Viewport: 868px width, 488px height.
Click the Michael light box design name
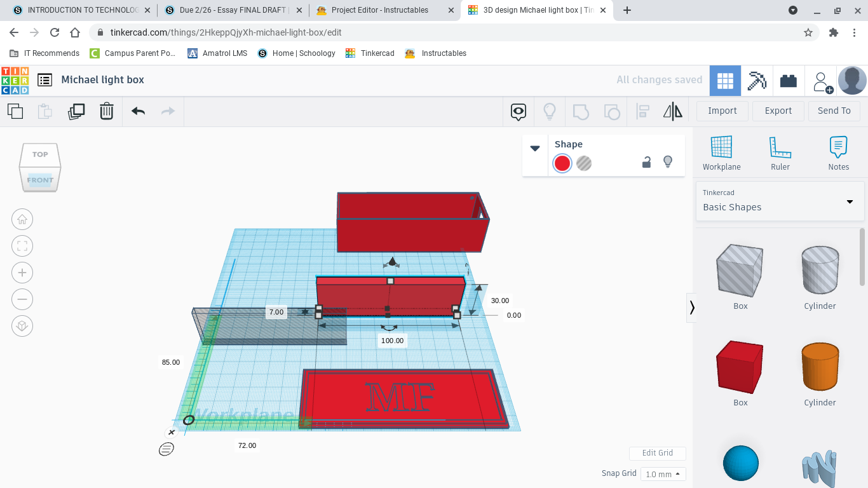103,80
